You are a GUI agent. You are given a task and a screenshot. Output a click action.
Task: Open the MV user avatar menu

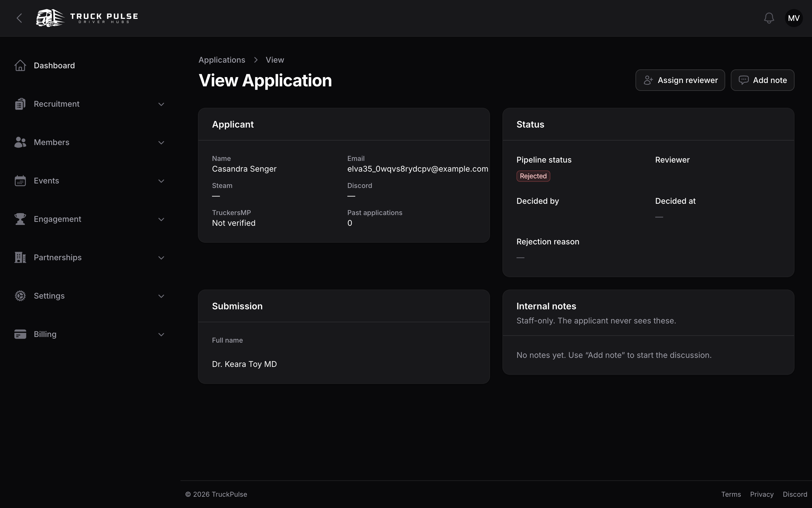(x=794, y=18)
